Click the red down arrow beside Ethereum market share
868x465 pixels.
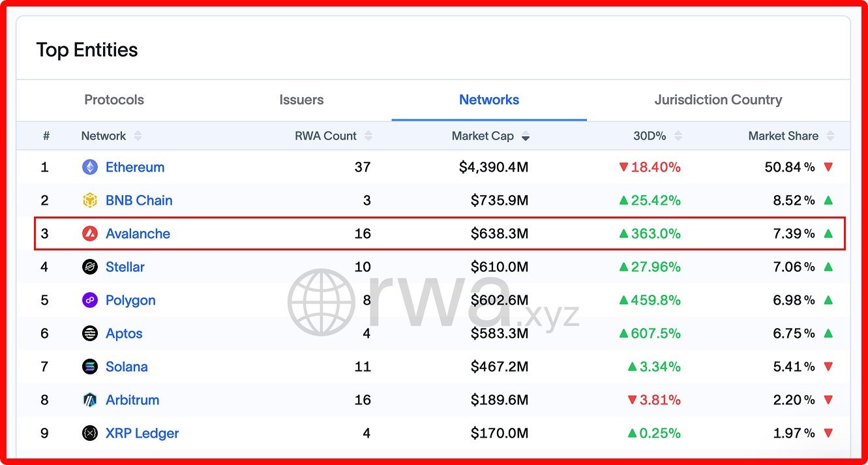828,167
